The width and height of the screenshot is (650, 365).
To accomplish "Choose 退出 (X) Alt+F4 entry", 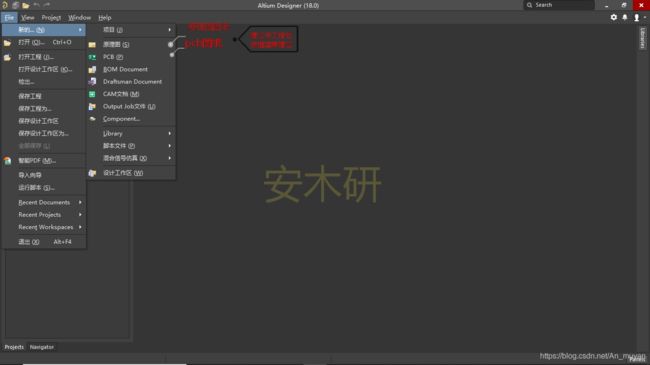I will click(x=44, y=242).
